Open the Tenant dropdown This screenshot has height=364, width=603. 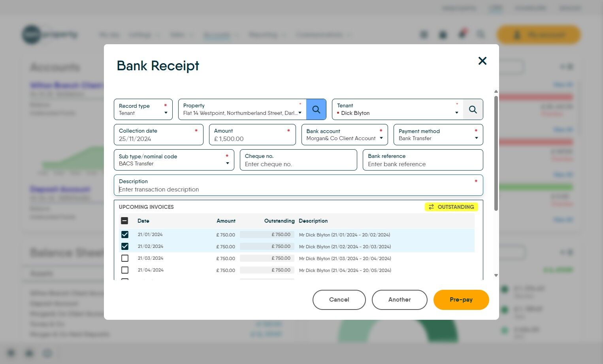pyautogui.click(x=457, y=113)
